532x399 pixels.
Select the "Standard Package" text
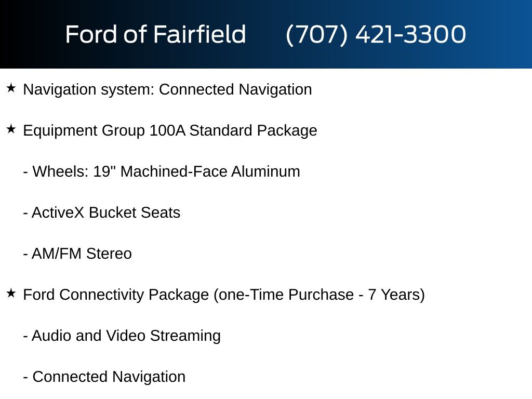(x=253, y=130)
